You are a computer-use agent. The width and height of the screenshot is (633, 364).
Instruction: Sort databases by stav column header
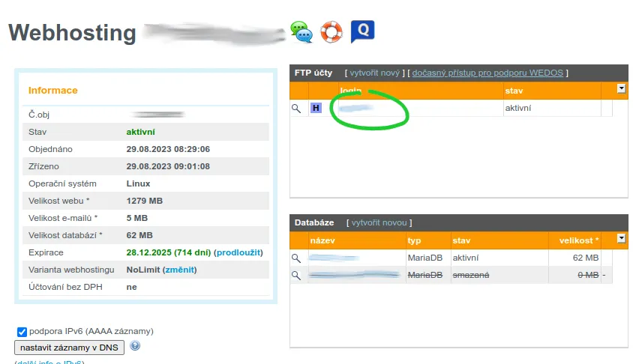click(461, 240)
